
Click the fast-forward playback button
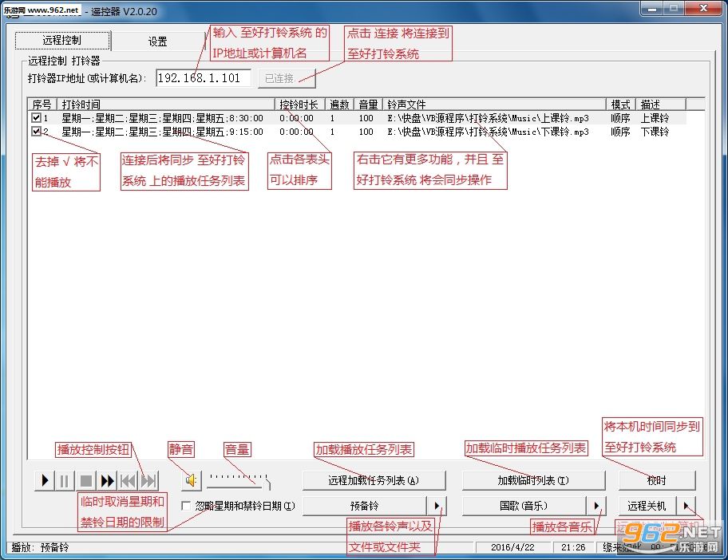coord(107,481)
